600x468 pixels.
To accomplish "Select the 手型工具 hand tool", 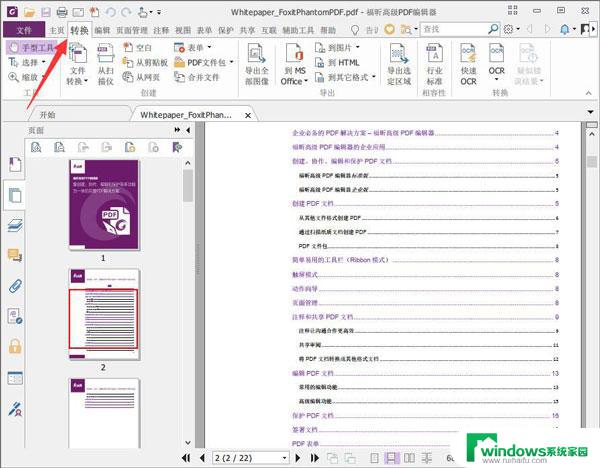I will click(32, 47).
